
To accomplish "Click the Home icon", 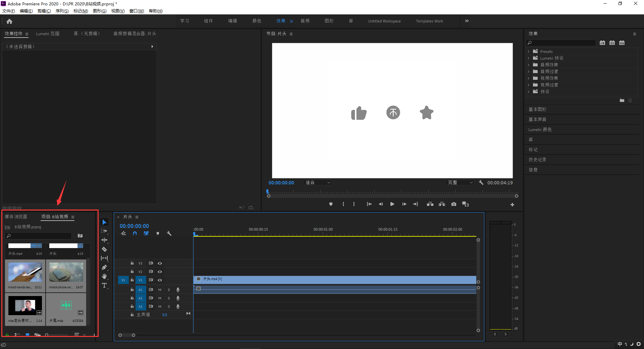I will (x=9, y=21).
